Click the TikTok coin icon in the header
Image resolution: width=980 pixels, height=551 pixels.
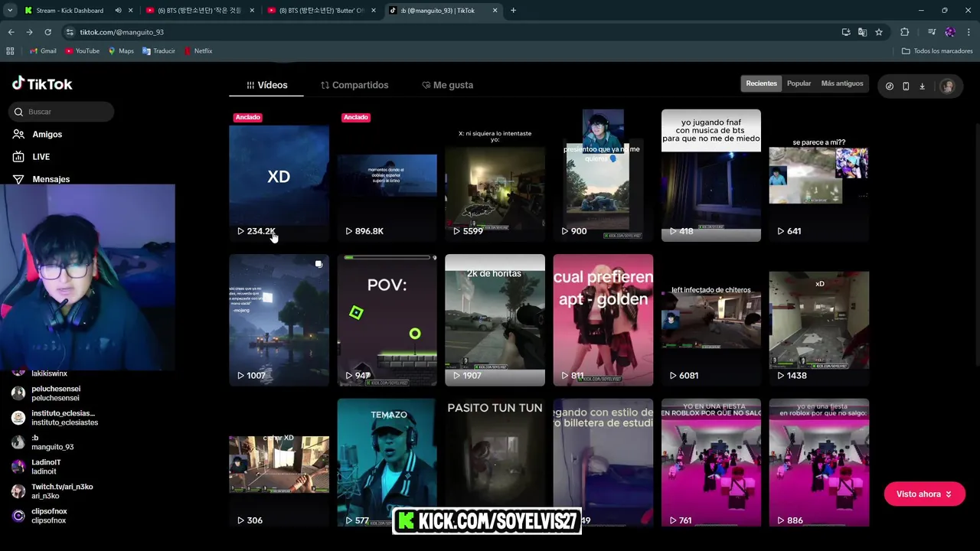pyautogui.click(x=889, y=86)
